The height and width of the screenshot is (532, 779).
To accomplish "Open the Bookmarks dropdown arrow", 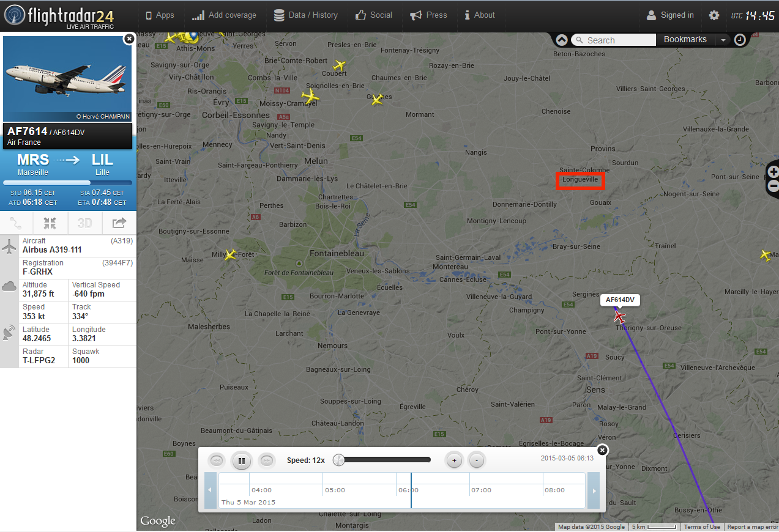I will [x=723, y=40].
